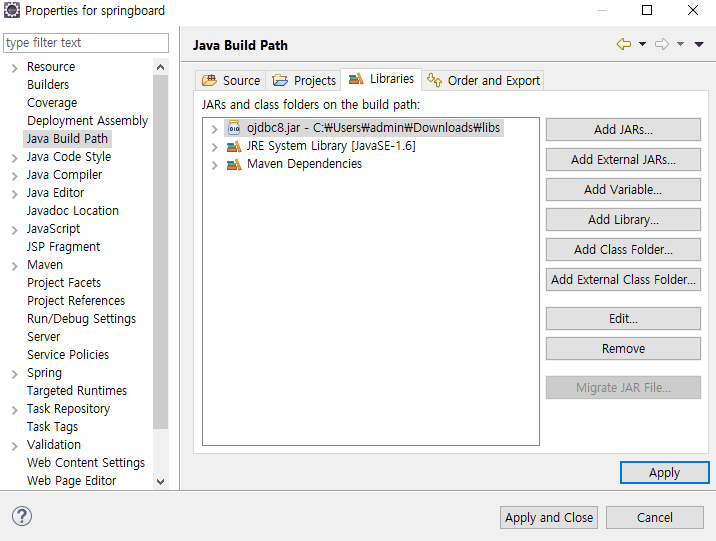This screenshot has height=541, width=716.
Task: Remove the selected library entry
Action: pyautogui.click(x=623, y=348)
